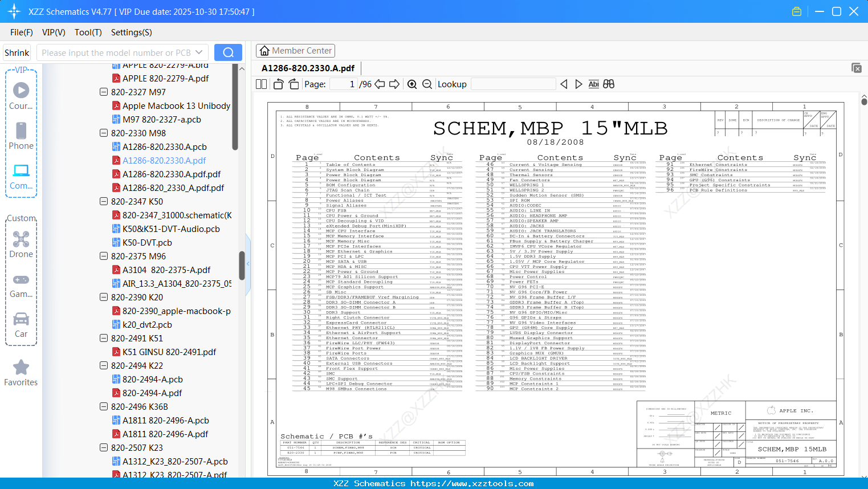Collapse the 820-2494 K22 folder
This screenshot has height=489, width=868.
104,365
